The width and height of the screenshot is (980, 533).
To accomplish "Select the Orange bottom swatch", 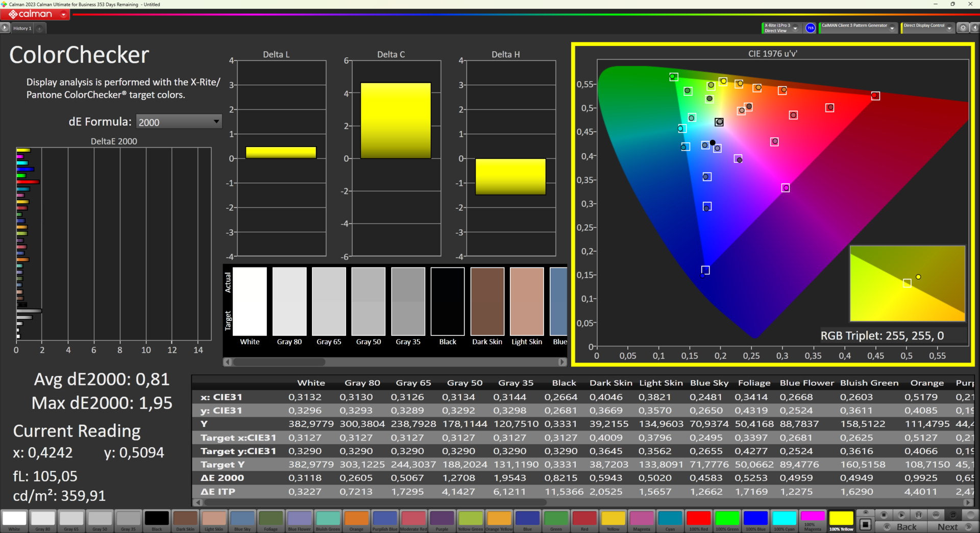I will coord(356,521).
